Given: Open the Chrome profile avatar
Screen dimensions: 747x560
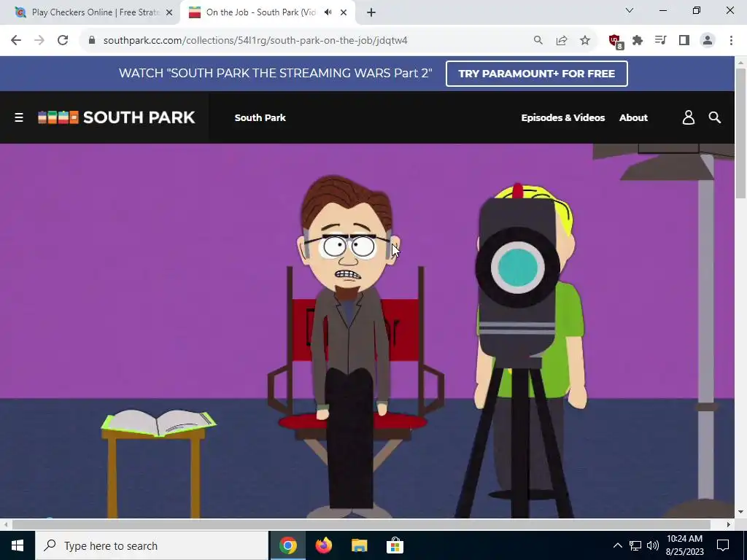Looking at the screenshot, I should (x=708, y=41).
